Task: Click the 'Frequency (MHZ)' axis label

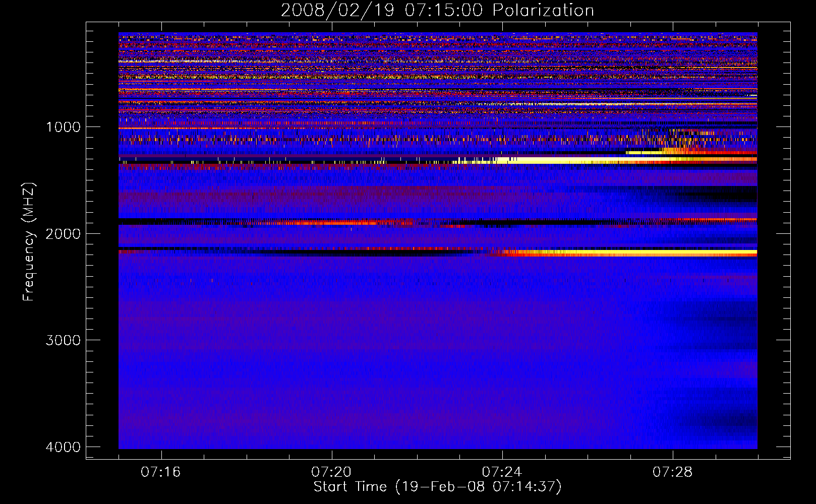Action: pyautogui.click(x=29, y=242)
